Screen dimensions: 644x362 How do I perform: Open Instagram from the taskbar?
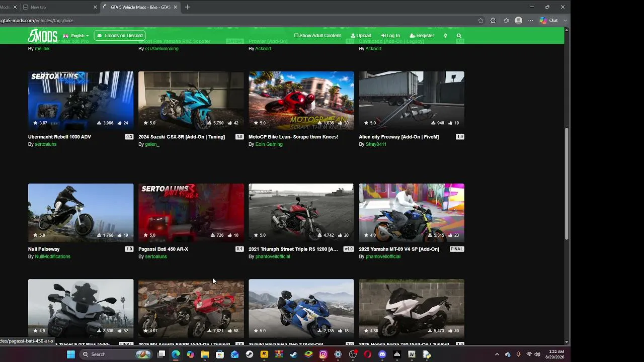coord(323,354)
